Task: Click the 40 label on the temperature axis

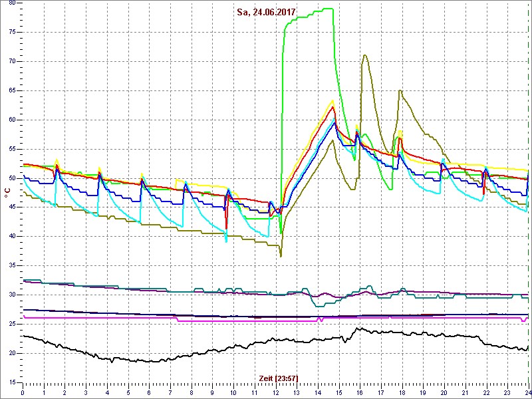Action: (12, 237)
